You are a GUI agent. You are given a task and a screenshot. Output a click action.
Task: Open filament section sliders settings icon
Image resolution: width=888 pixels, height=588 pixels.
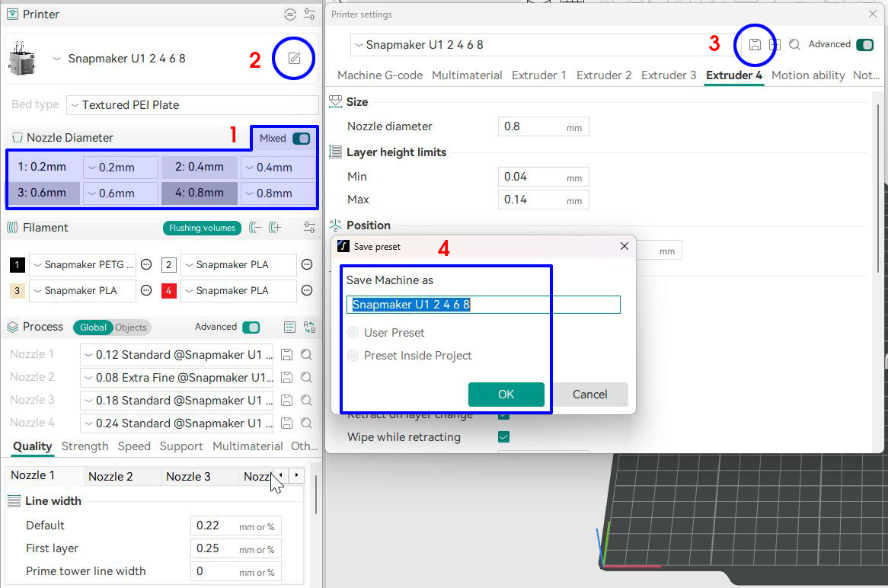pos(309,228)
